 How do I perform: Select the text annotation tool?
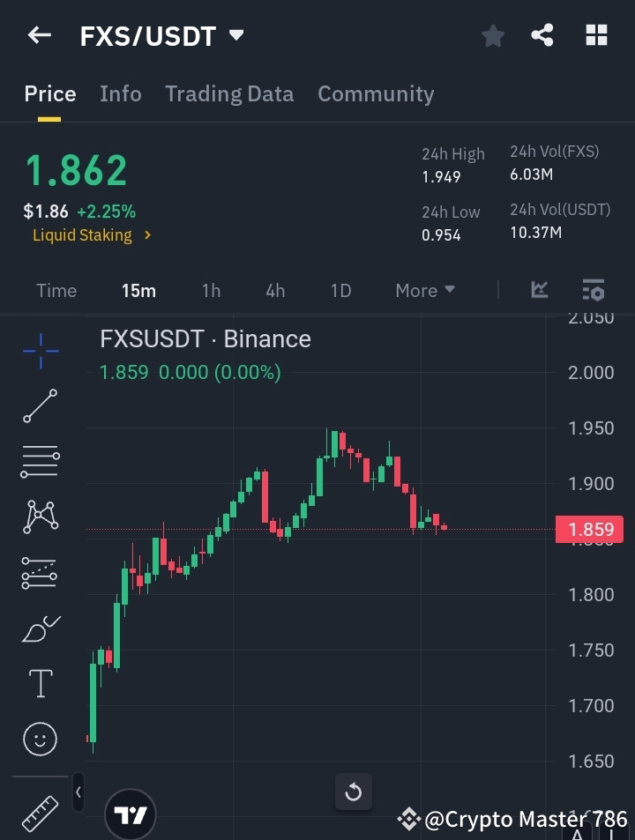pyautogui.click(x=40, y=683)
